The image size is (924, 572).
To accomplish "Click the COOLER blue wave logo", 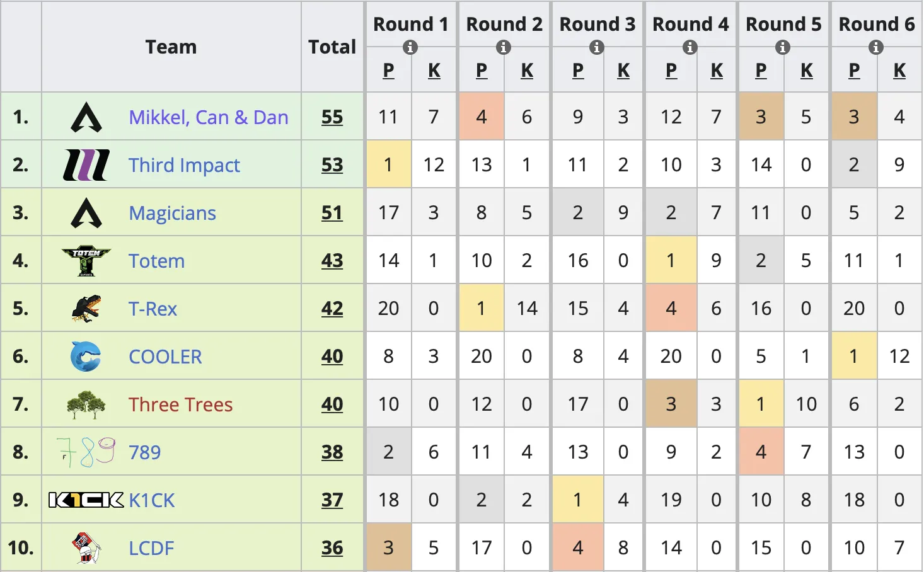I will click(x=86, y=357).
